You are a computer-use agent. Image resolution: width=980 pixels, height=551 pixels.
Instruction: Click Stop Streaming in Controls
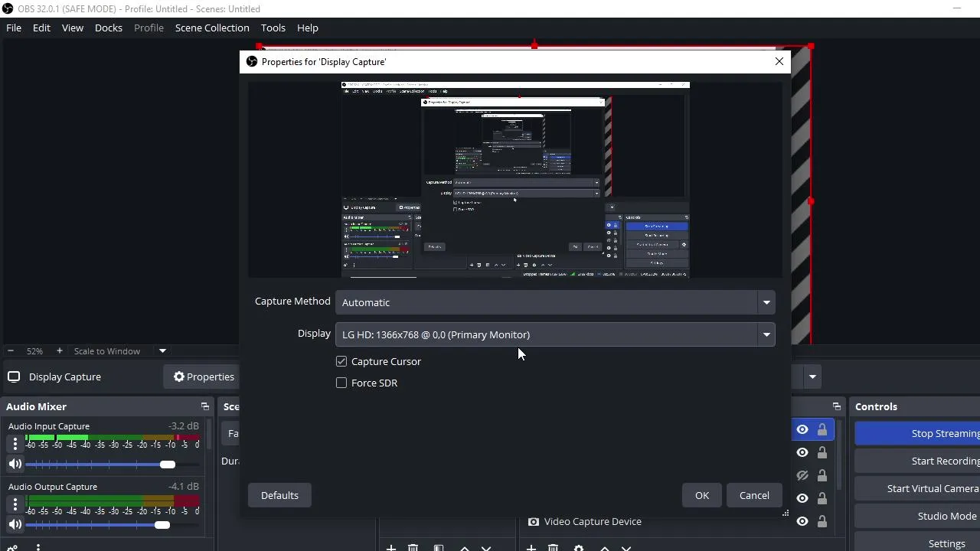coord(917,433)
